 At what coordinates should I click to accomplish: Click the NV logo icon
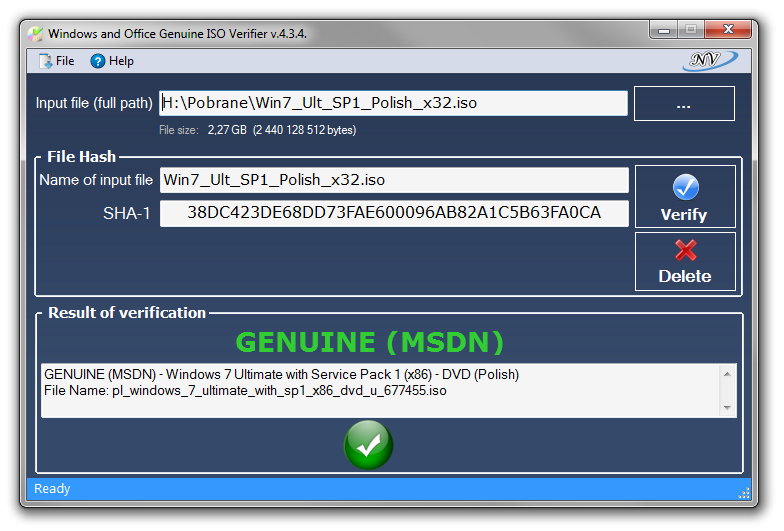710,60
